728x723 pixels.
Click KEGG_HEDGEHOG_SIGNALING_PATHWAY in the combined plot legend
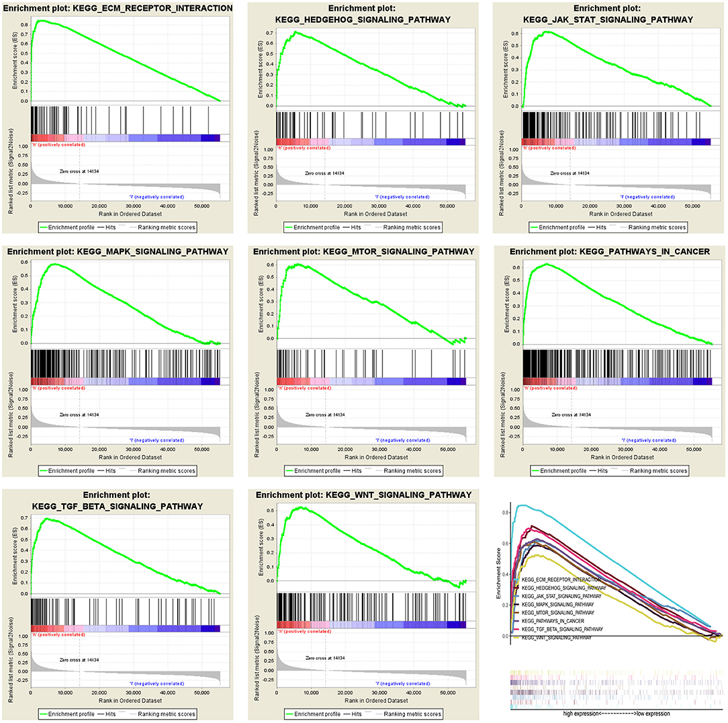563,588
